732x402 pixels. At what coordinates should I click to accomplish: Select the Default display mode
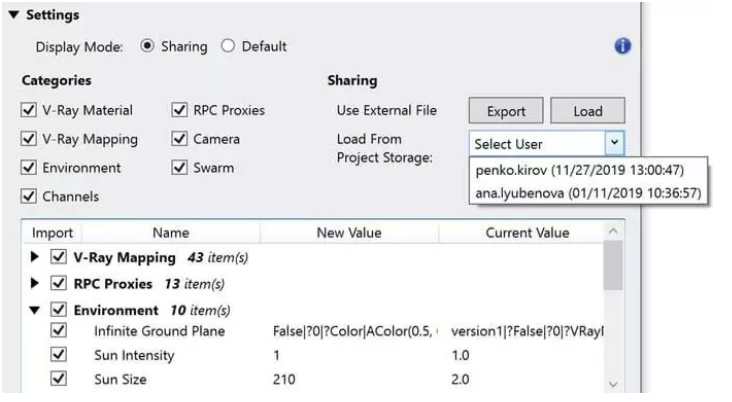point(226,46)
